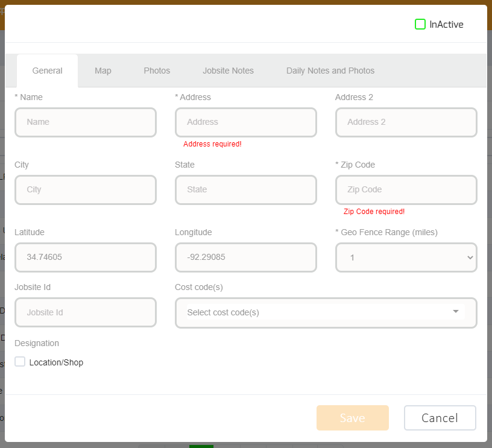Image resolution: width=492 pixels, height=448 pixels.
Task: Click the Name input field
Action: [x=85, y=122]
